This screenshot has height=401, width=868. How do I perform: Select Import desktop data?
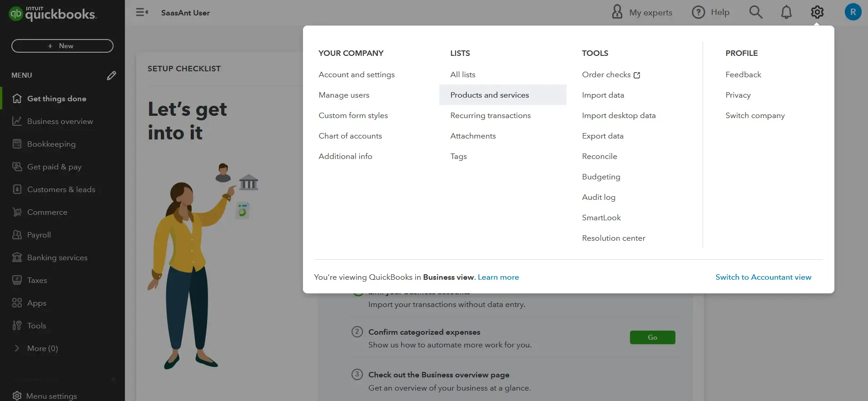(619, 115)
